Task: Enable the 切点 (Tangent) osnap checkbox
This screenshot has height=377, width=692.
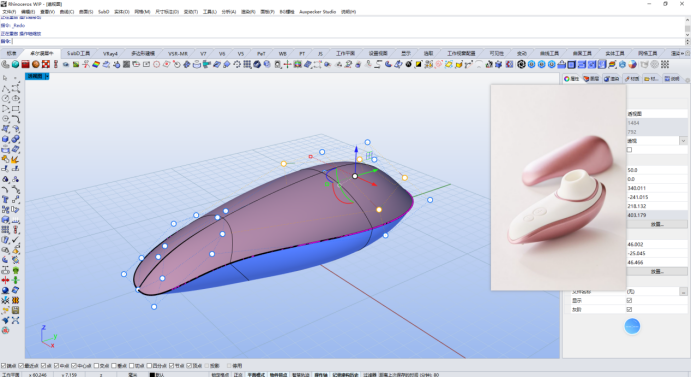Action: [x=132, y=366]
